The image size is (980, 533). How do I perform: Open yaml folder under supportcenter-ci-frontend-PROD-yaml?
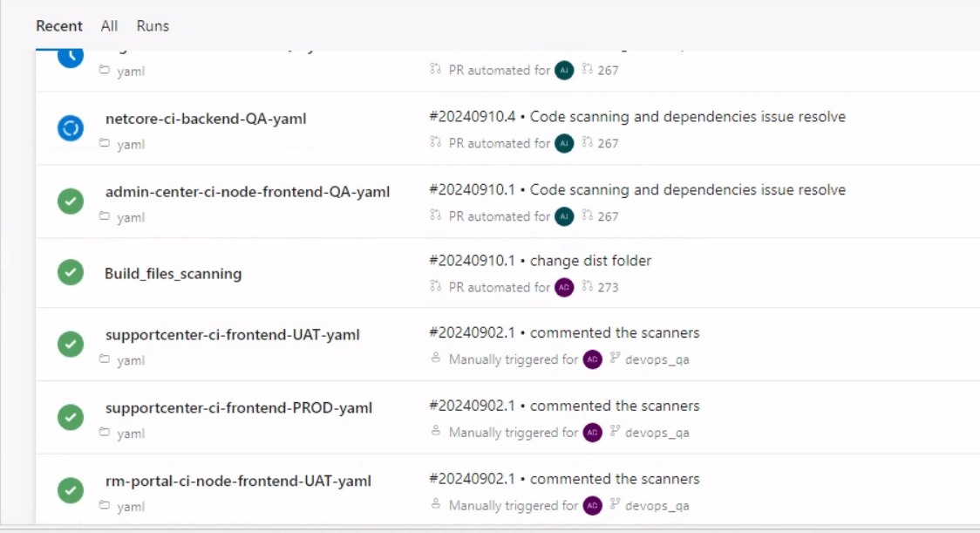click(131, 434)
